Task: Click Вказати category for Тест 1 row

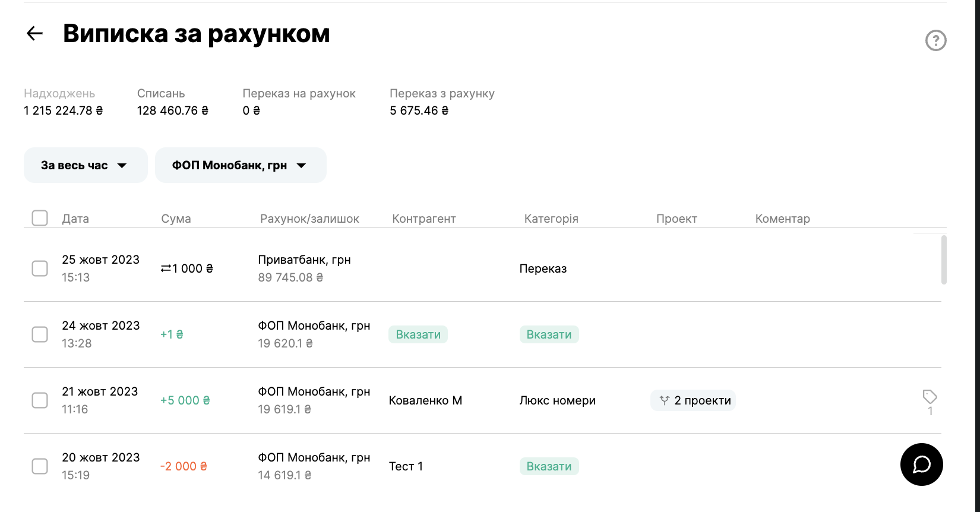Action: point(549,466)
